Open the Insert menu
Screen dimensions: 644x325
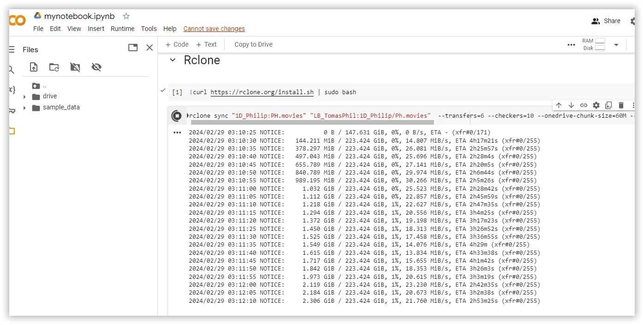(x=96, y=29)
